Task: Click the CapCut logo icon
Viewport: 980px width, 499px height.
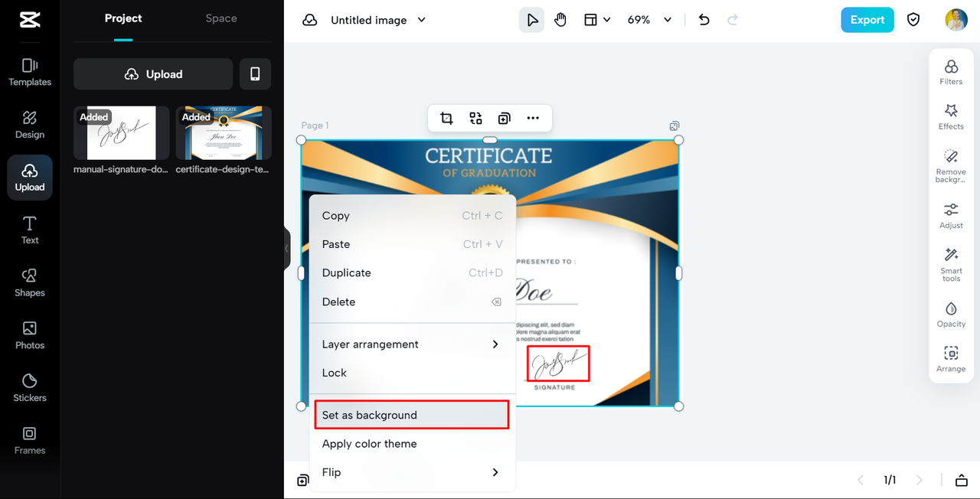Action: click(30, 20)
